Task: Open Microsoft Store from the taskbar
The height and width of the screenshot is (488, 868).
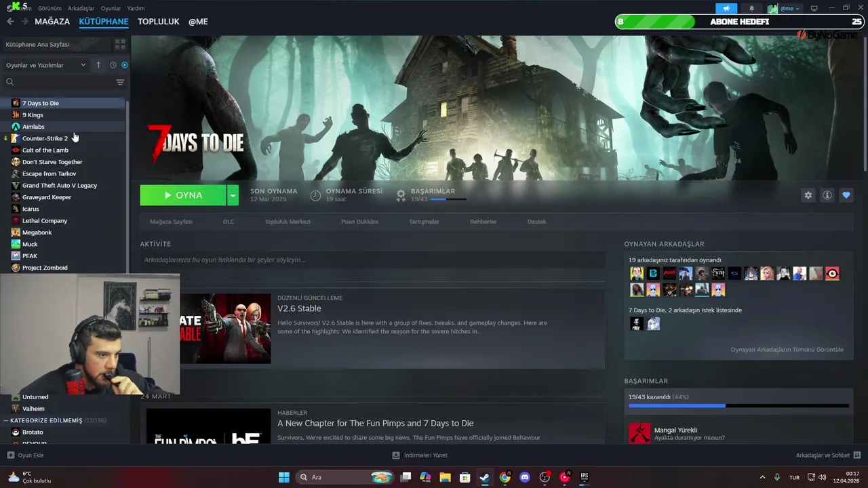Action: pyautogui.click(x=465, y=477)
